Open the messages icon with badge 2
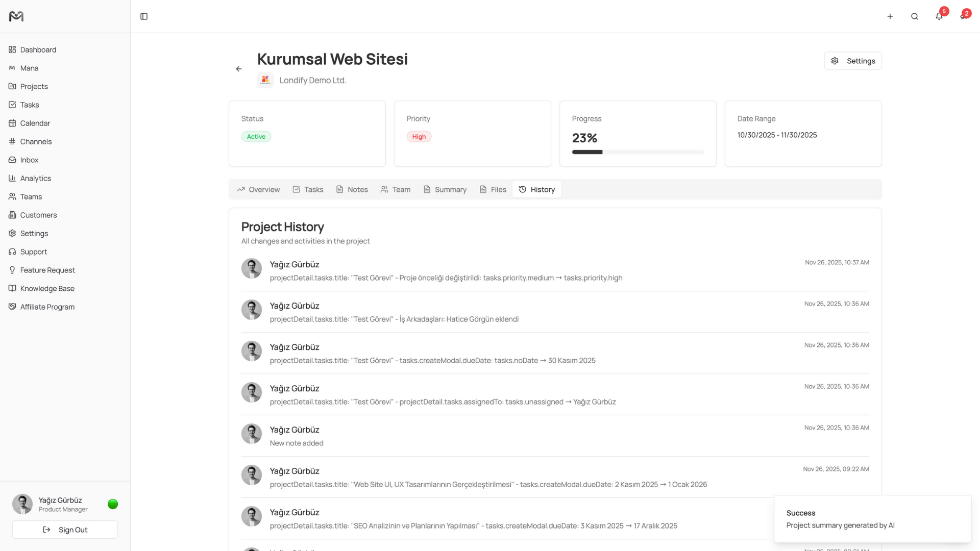 (963, 16)
